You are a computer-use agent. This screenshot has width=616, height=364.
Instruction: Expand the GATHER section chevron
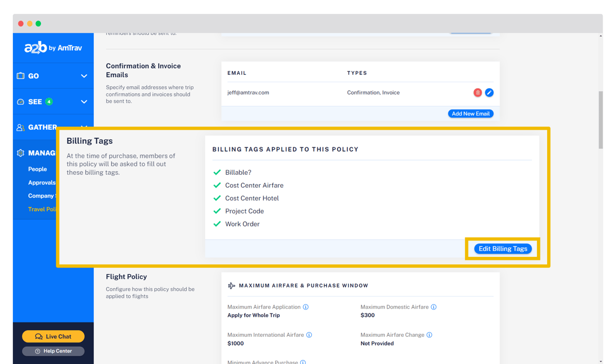pyautogui.click(x=84, y=127)
